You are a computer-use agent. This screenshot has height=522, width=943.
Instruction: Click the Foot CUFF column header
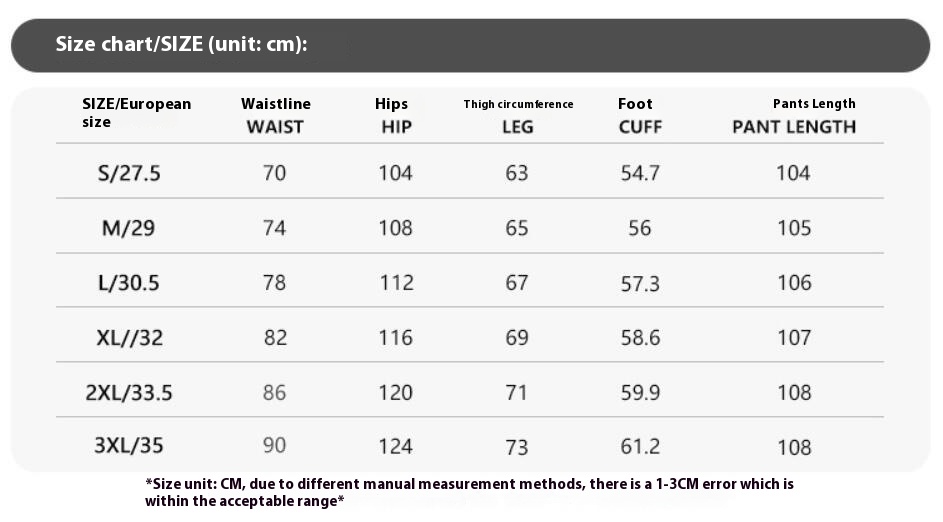coord(639,115)
